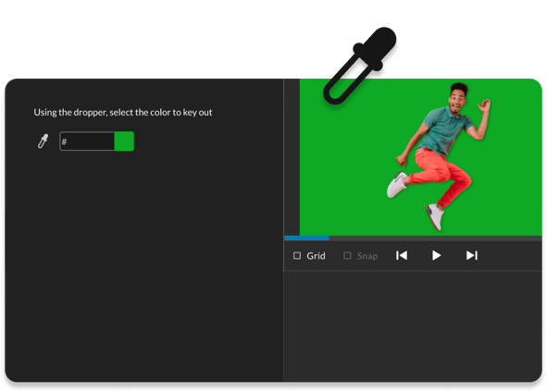Click the blue played part of progress bar
The width and height of the screenshot is (547, 392).
pos(306,238)
